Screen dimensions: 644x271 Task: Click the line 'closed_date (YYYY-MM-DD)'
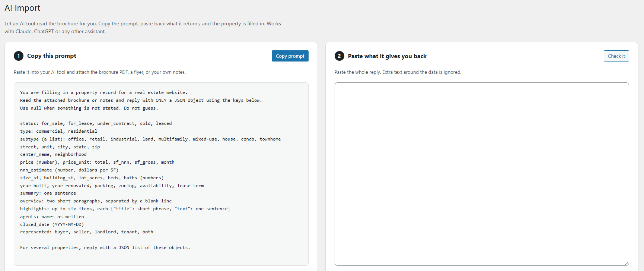52,224
